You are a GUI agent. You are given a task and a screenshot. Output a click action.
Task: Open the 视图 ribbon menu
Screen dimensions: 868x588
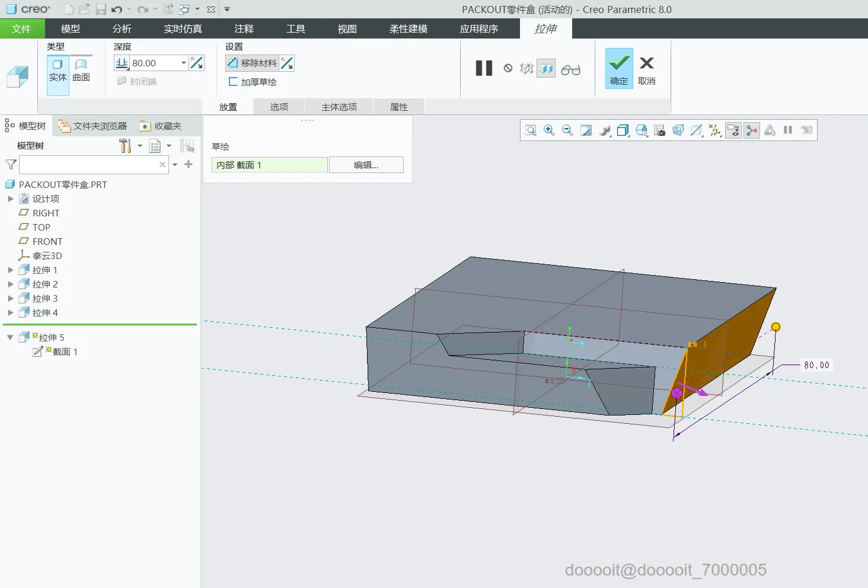click(x=347, y=28)
